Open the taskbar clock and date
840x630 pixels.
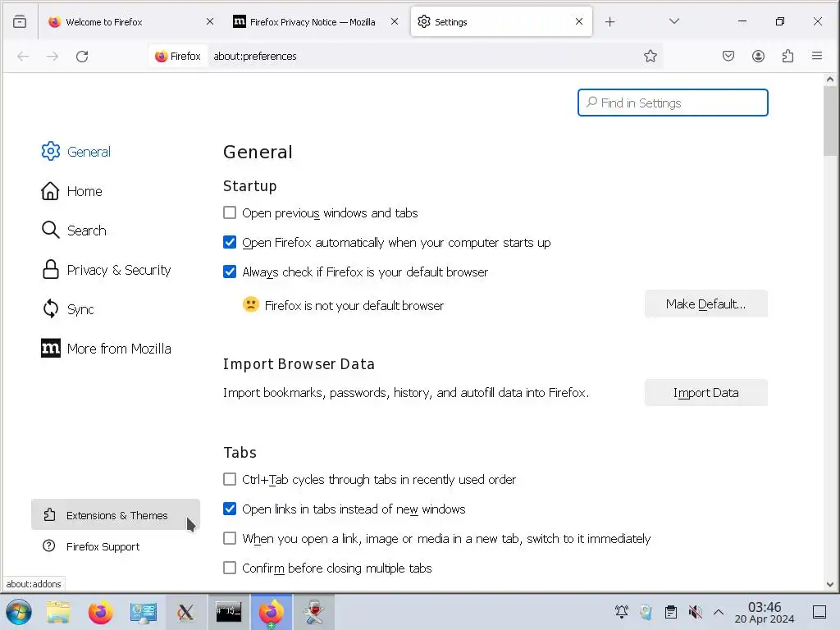click(765, 612)
